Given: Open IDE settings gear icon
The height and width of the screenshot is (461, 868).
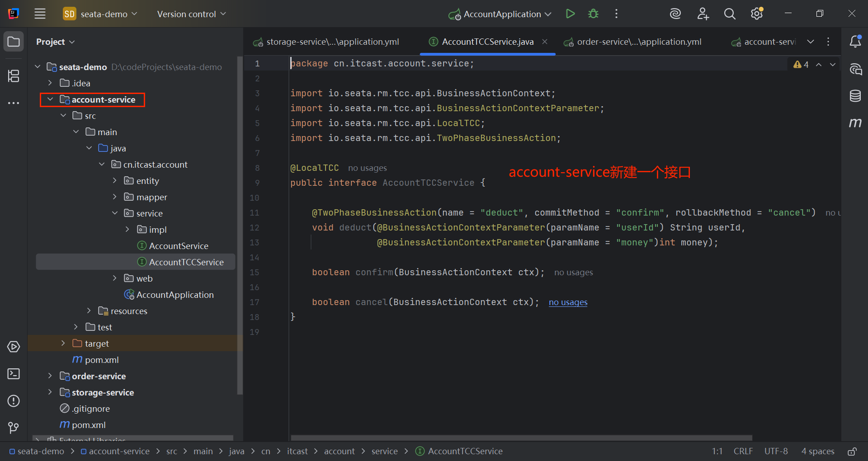Looking at the screenshot, I should coord(757,14).
